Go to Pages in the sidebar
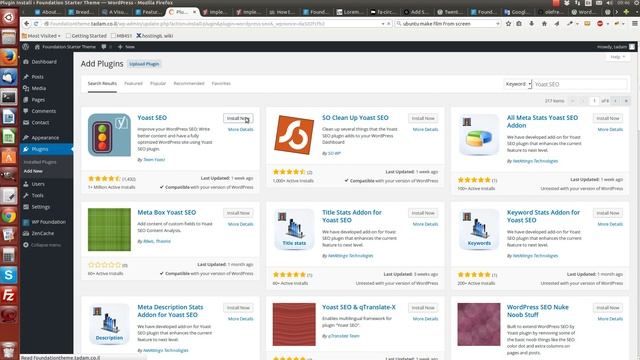The height and width of the screenshot is (360, 640). point(38,100)
